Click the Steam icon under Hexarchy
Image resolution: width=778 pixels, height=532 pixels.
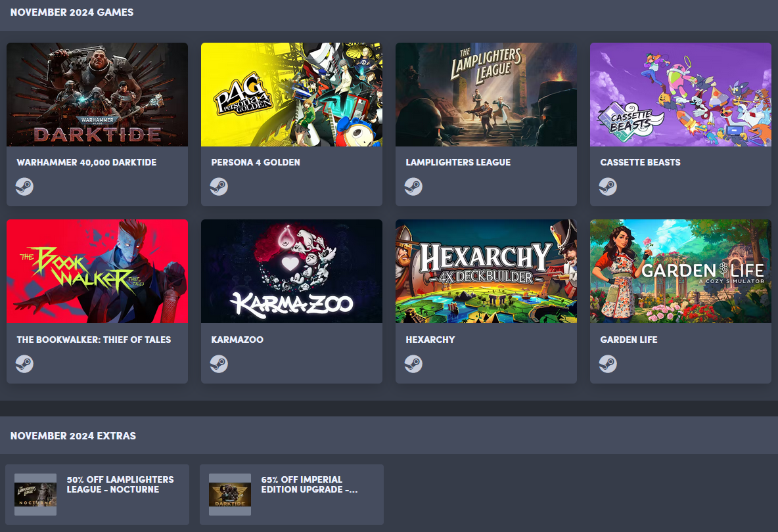[x=413, y=364]
